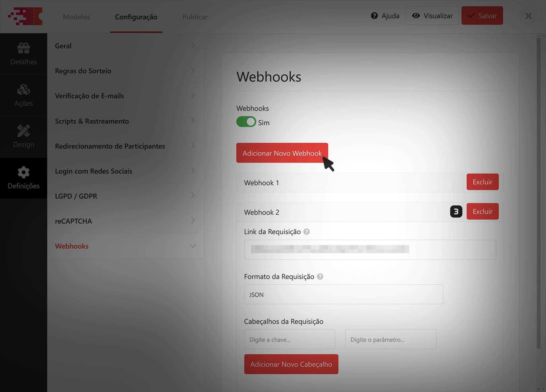Viewport: 546px width, 392px height.
Task: Switch to the Configuração tab
Action: pos(136,17)
